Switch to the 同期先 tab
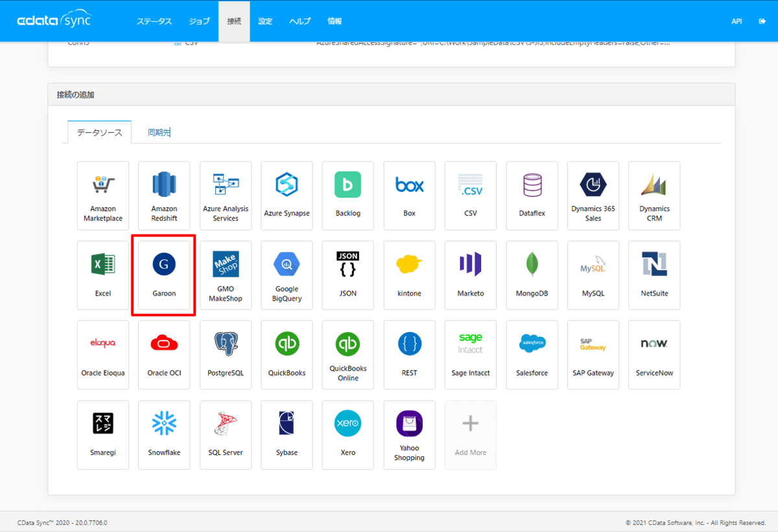Image resolution: width=778 pixels, height=532 pixels. 159,132
